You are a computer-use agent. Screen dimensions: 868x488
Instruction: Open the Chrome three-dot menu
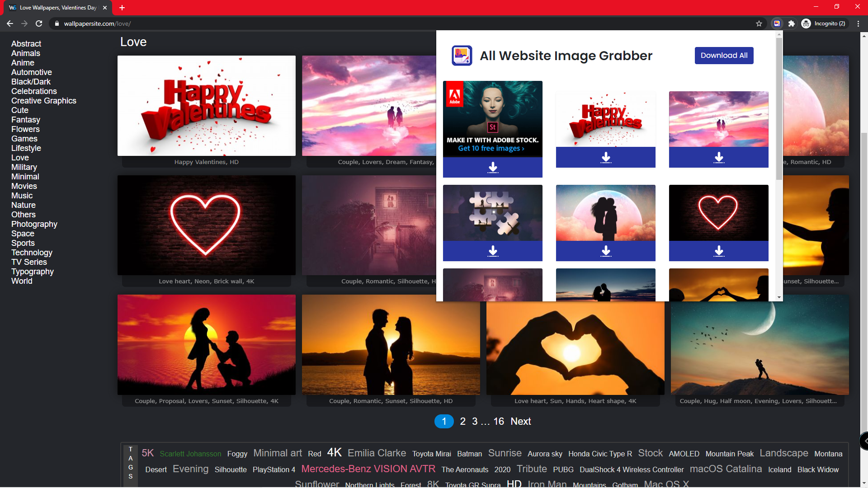pyautogui.click(x=859, y=23)
